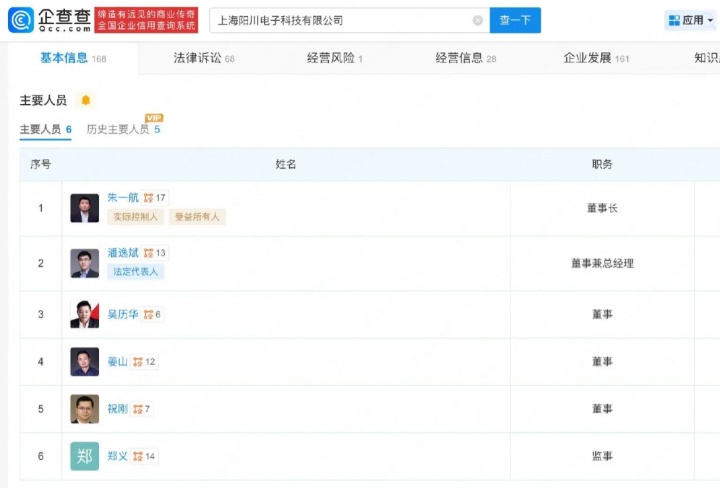The image size is (720, 488).
Task: Click the bell alert icon beside 主要人员
Action: [x=86, y=100]
